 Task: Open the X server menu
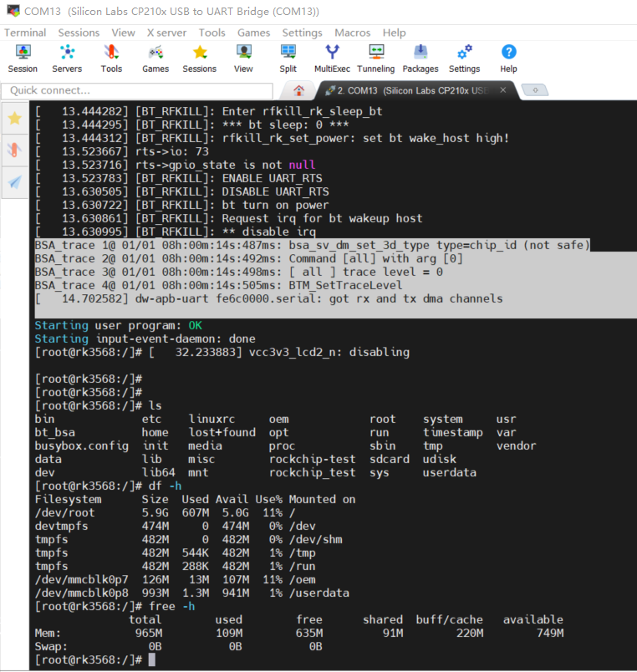pos(166,33)
